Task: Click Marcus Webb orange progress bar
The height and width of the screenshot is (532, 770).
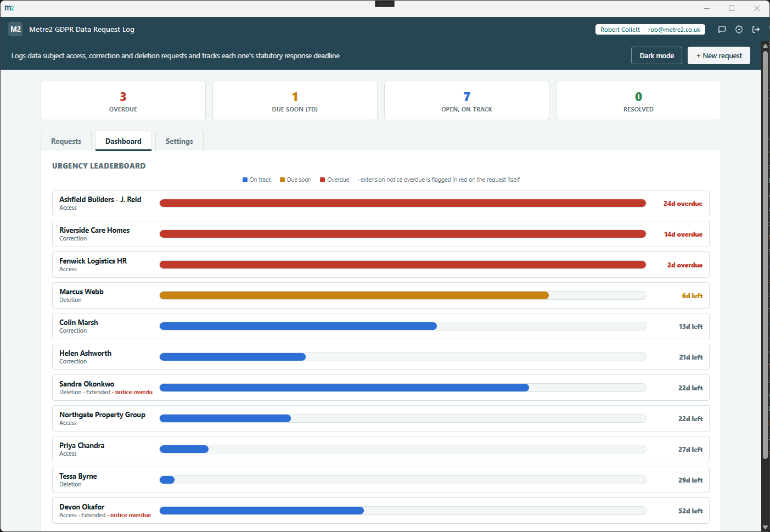Action: tap(354, 295)
